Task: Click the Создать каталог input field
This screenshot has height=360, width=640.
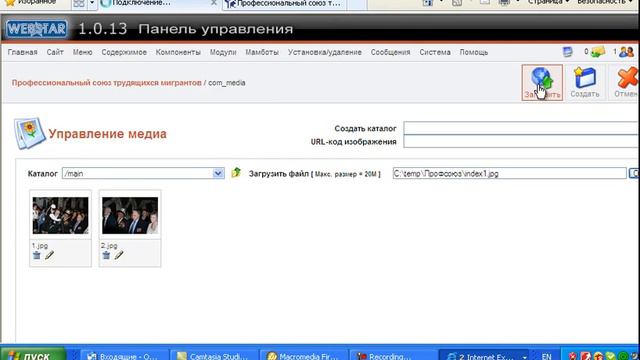Action: pyautogui.click(x=521, y=128)
